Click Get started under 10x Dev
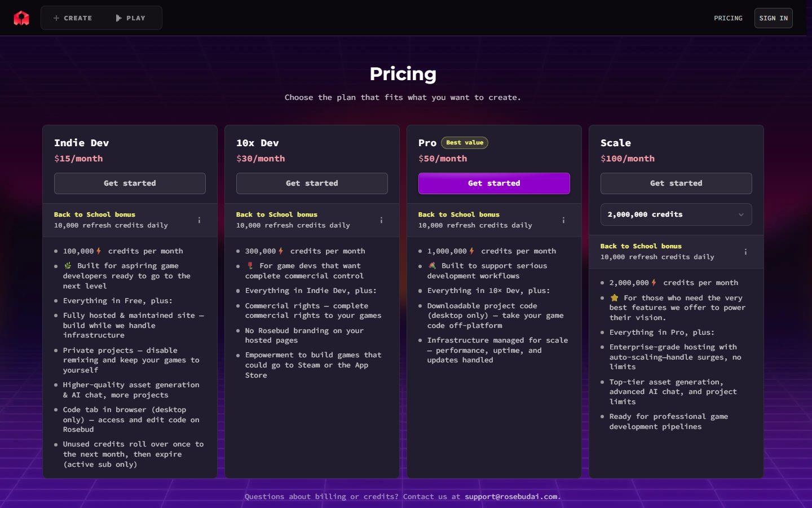Screen dimensions: 812x508 312,183
